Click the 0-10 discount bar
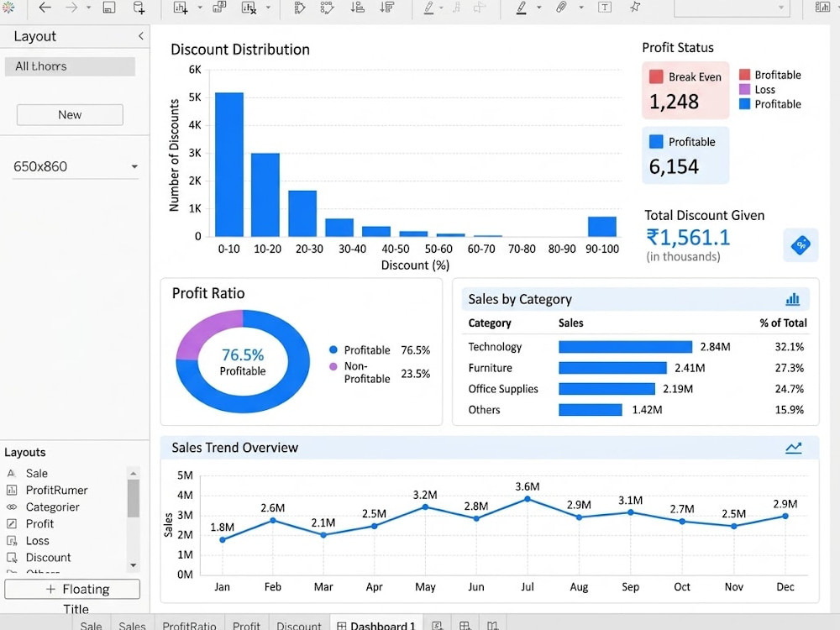Screen dimensions: 840x630 [229, 165]
